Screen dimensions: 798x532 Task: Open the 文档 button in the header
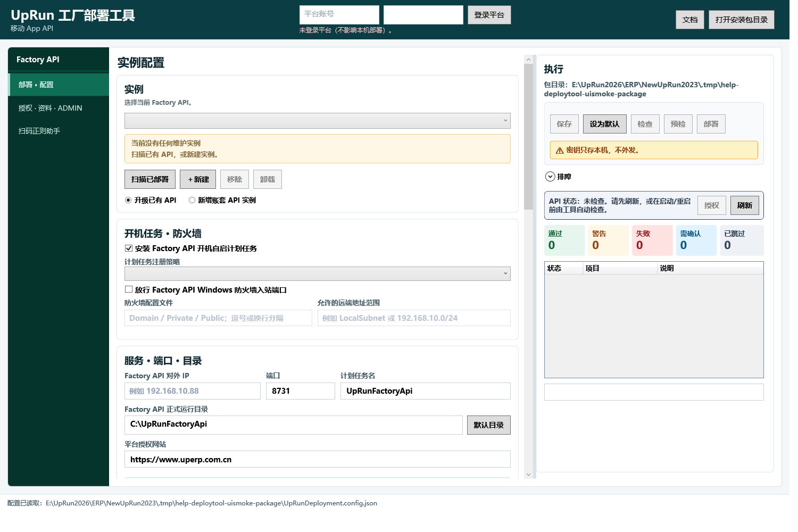pyautogui.click(x=690, y=20)
